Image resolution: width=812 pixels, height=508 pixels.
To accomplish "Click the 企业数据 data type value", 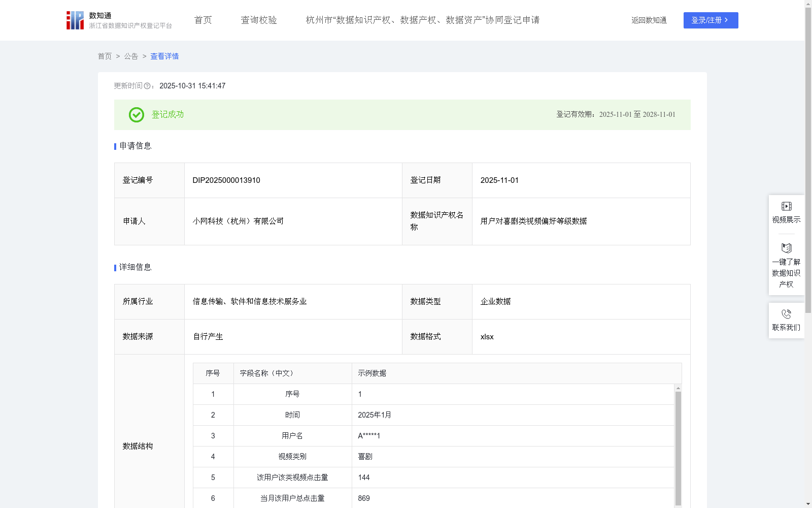I will point(495,301).
